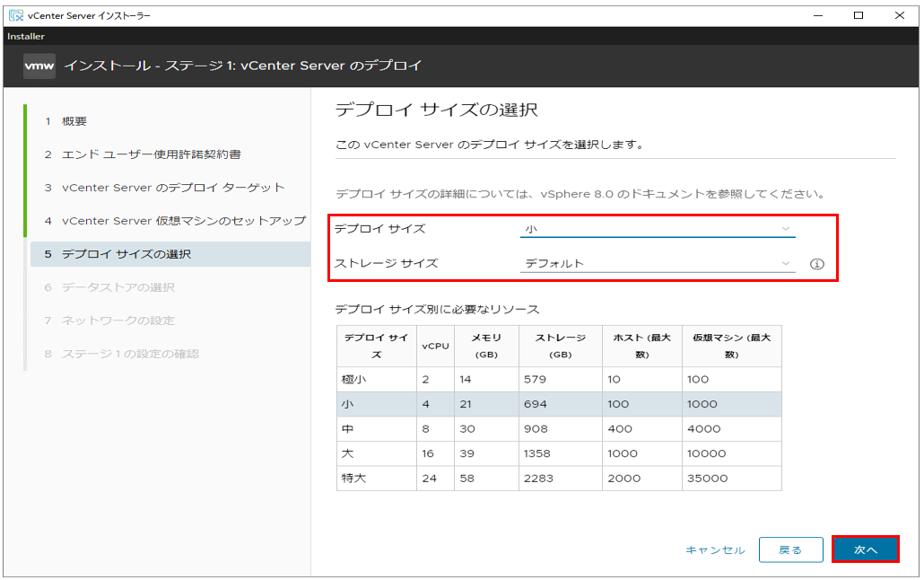Click the メモリ (GB) column header
The image size is (924, 580).
tap(487, 346)
